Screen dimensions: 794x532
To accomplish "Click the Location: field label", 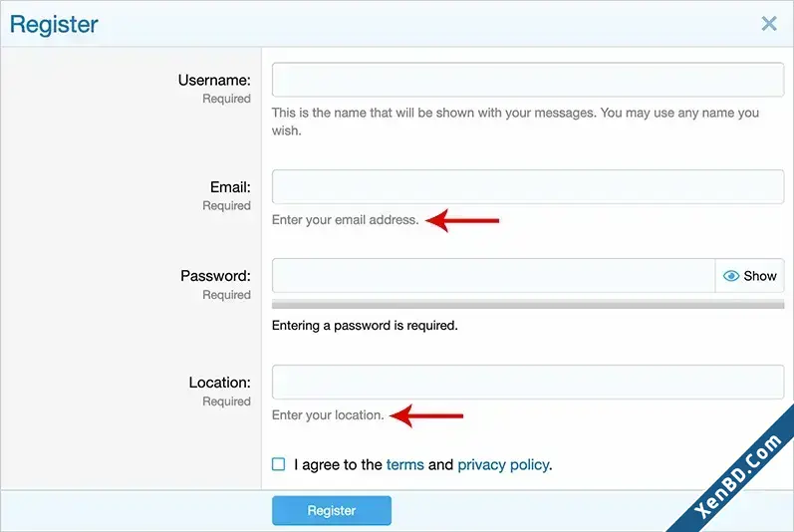I will (220, 383).
